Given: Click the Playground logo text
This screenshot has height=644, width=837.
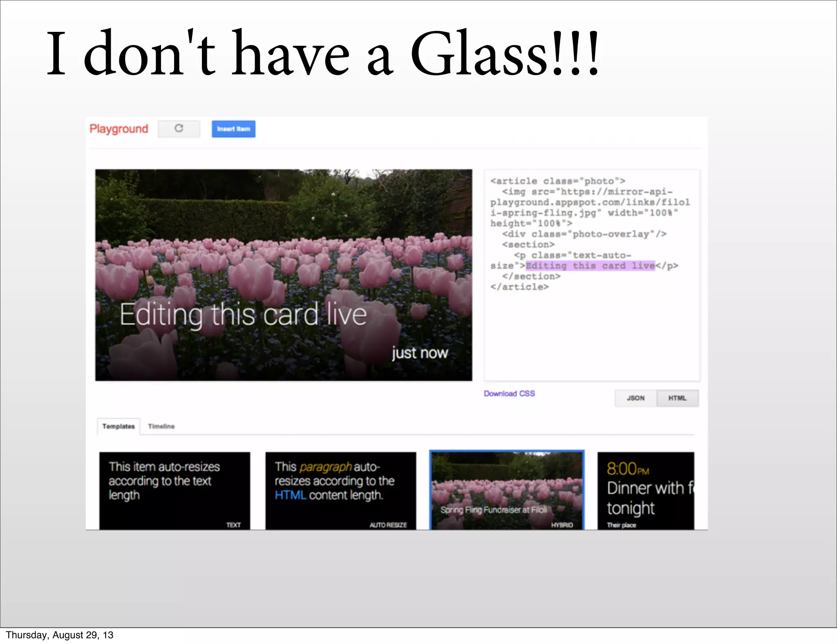Looking at the screenshot, I should pyautogui.click(x=119, y=129).
